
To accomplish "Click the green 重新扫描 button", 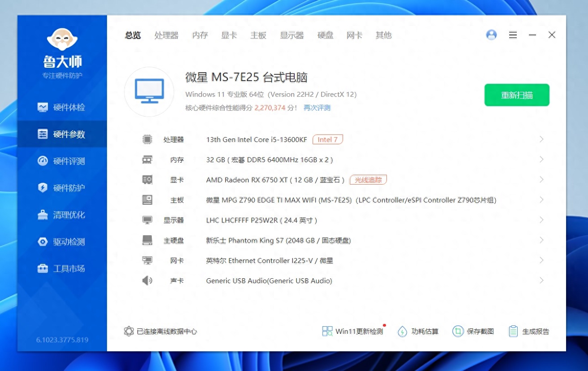I will pos(517,95).
